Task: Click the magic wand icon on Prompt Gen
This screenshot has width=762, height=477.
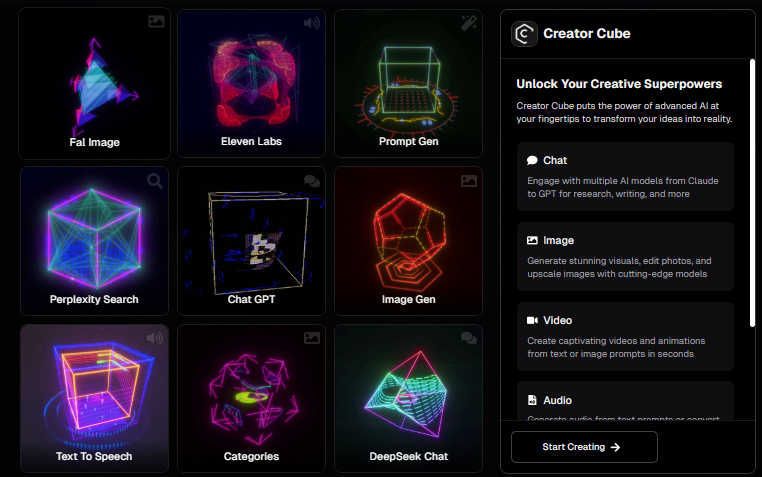Action: click(x=469, y=23)
